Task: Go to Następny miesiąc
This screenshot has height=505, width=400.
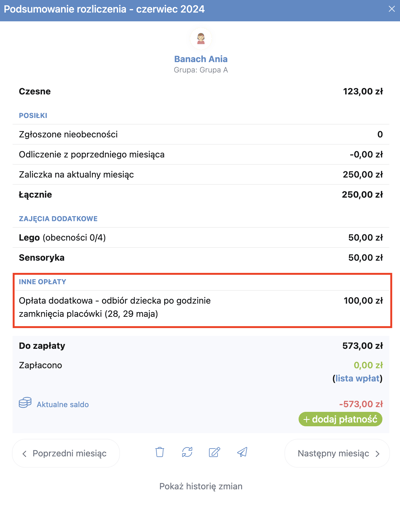Action: [337, 453]
